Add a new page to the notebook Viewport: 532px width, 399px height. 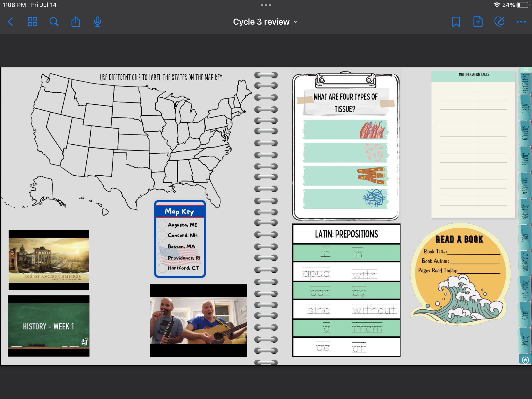tap(478, 22)
